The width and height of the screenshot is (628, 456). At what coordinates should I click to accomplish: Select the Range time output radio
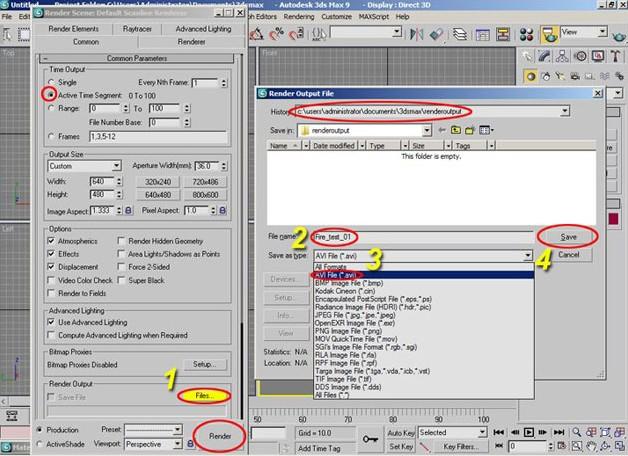tap(51, 108)
